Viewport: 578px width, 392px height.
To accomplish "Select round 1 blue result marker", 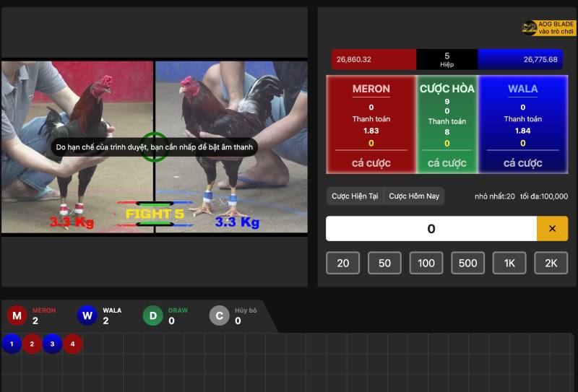I will pyautogui.click(x=12, y=344).
